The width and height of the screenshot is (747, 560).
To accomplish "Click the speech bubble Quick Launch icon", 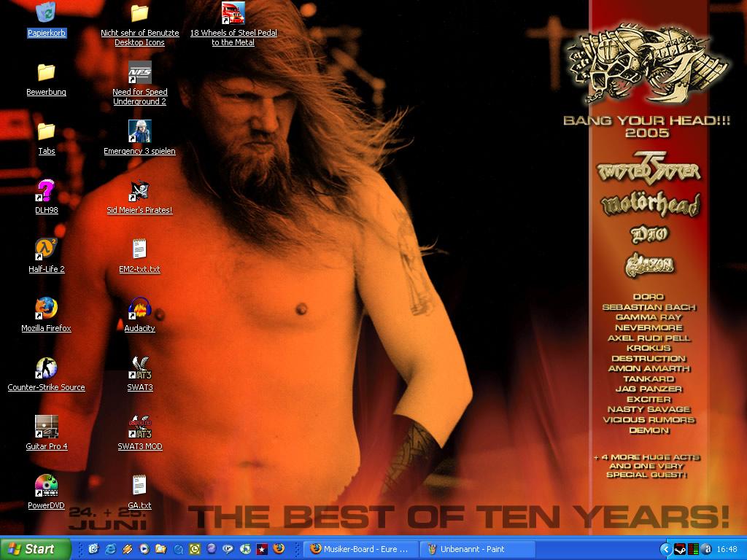I will tap(228, 549).
